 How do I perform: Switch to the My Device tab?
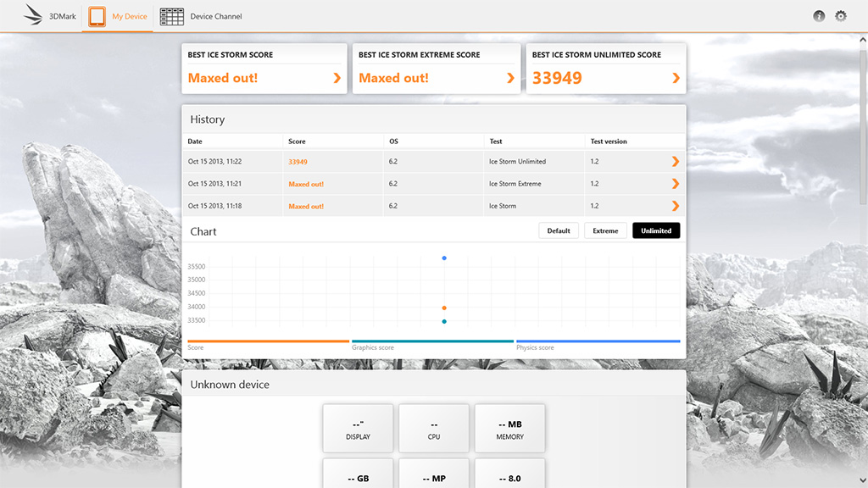coord(117,16)
